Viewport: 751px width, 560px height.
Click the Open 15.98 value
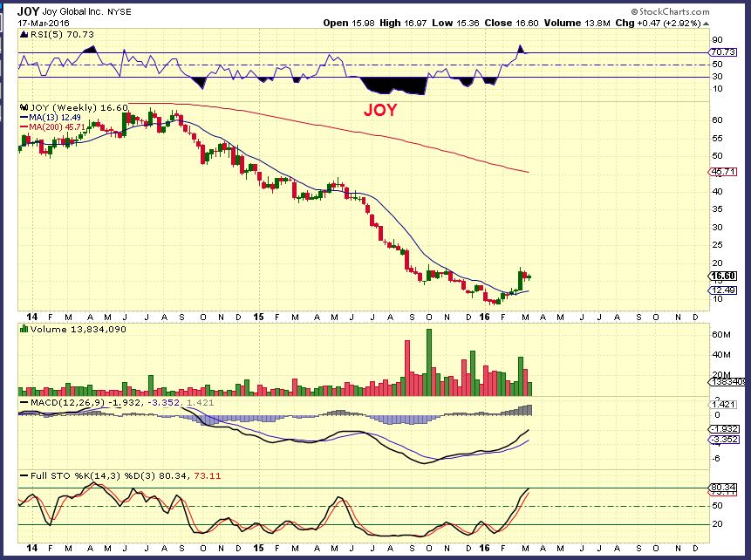pyautogui.click(x=349, y=23)
